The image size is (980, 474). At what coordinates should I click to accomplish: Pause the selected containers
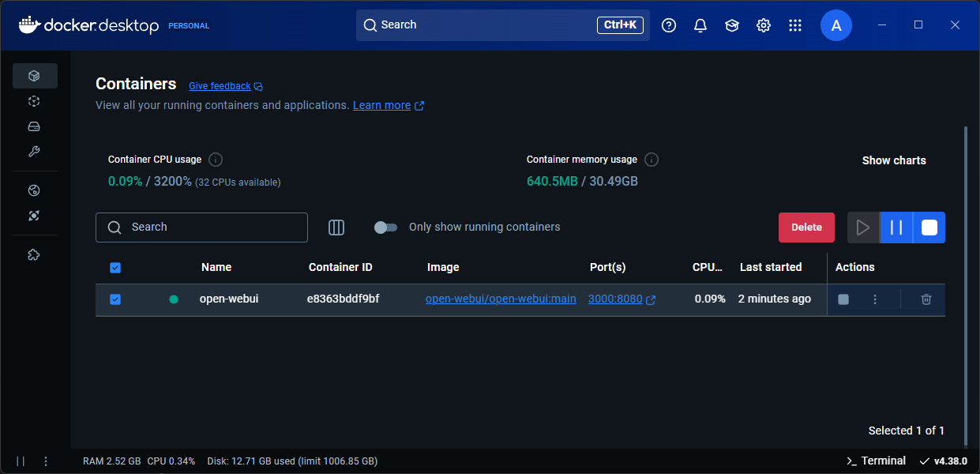[896, 228]
